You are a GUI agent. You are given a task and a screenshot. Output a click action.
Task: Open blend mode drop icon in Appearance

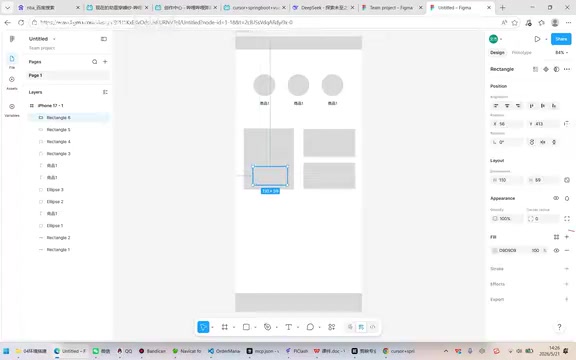(x=567, y=198)
